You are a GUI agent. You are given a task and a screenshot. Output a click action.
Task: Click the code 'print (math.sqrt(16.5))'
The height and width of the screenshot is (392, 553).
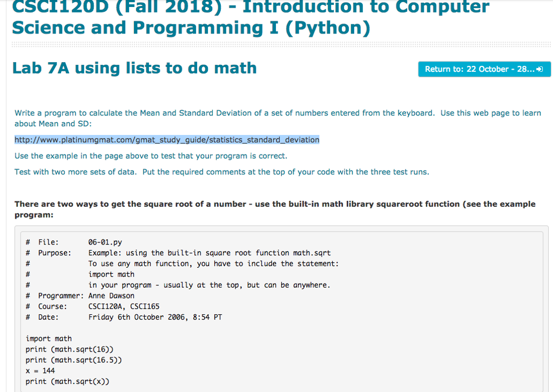pos(73,360)
